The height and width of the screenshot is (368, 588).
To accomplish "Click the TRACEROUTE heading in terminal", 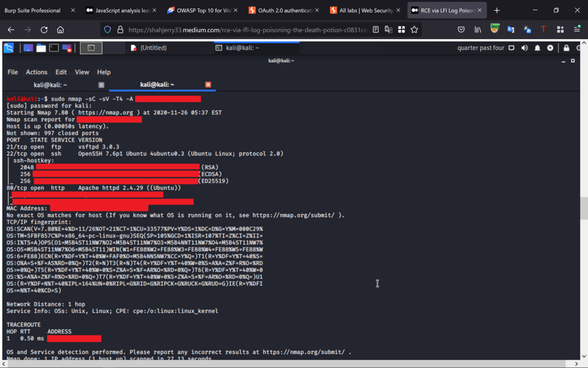I will tap(24, 325).
